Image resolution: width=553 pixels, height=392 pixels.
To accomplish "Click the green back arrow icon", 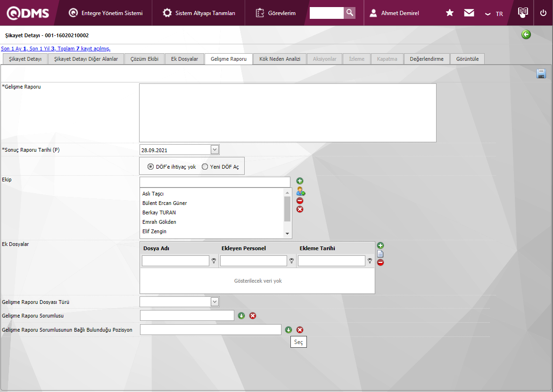I will pos(526,34).
